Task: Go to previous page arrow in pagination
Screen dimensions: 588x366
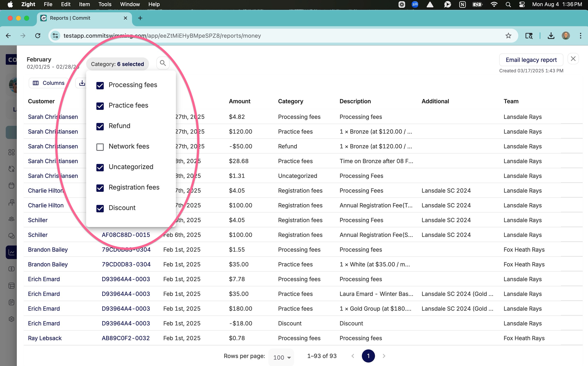Action: pos(353,356)
